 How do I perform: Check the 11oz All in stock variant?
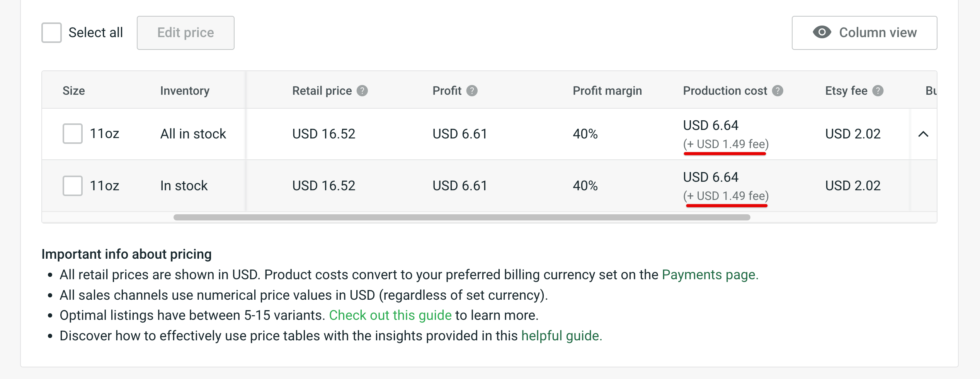click(x=73, y=133)
